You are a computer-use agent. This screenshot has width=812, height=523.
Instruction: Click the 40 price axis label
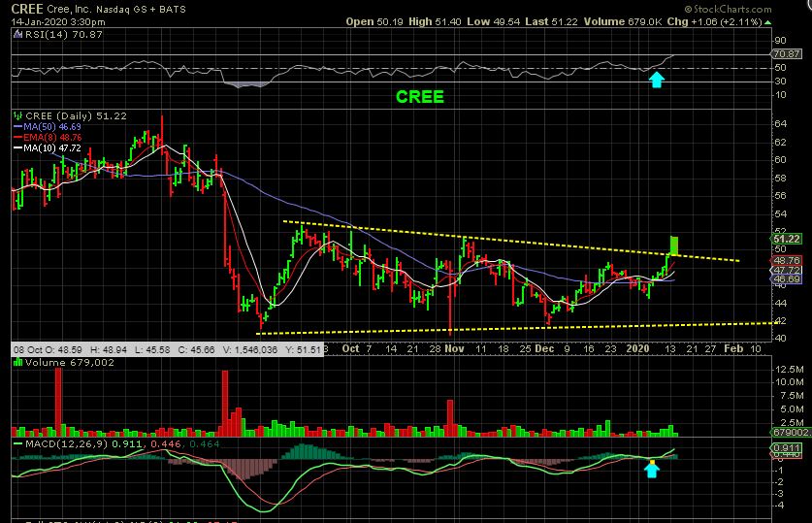tap(781, 338)
